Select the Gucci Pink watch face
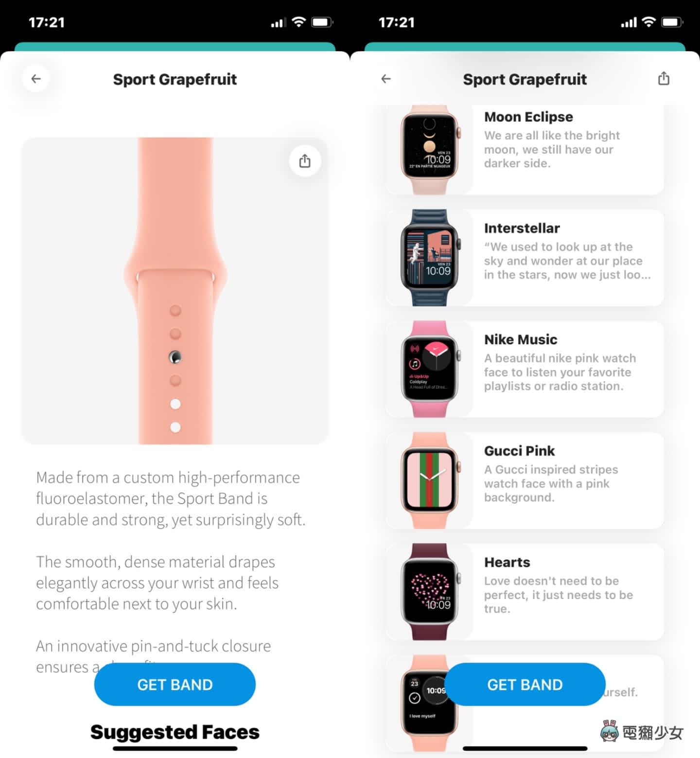The height and width of the screenshot is (758, 700). [x=525, y=480]
